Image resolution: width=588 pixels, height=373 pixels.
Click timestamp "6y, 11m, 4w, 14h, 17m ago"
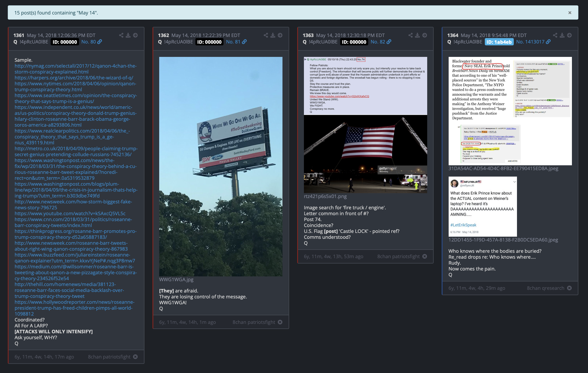[x=44, y=357]
